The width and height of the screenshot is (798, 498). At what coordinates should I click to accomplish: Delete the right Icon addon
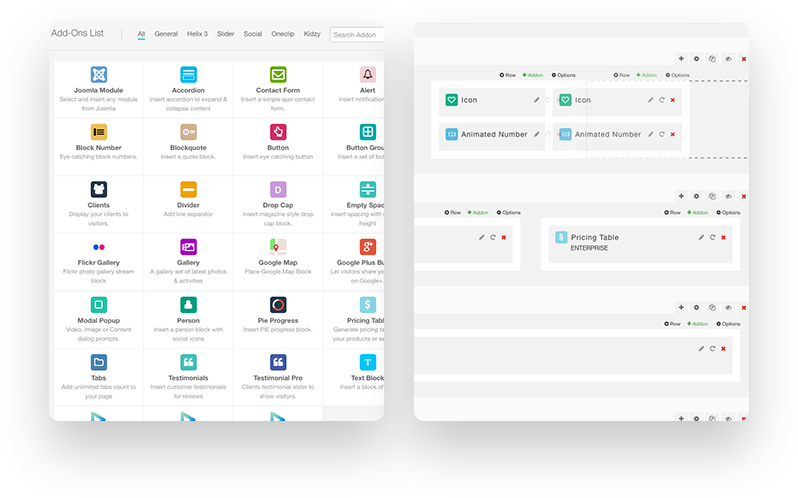673,100
